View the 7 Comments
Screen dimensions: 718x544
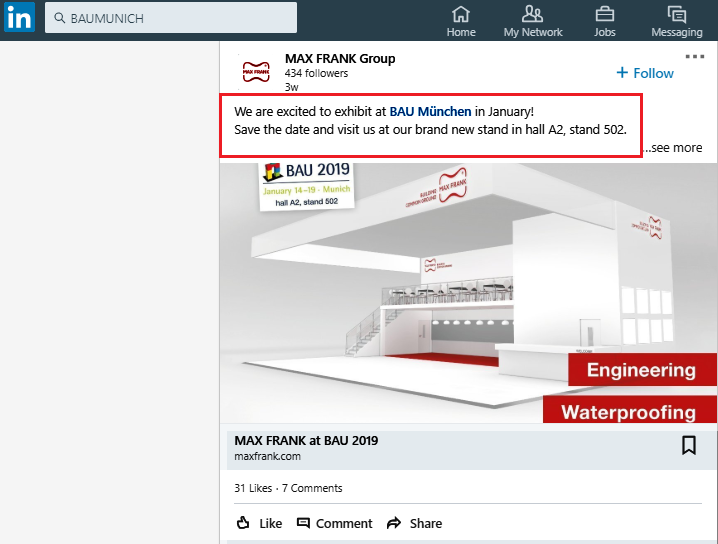pyautogui.click(x=312, y=488)
